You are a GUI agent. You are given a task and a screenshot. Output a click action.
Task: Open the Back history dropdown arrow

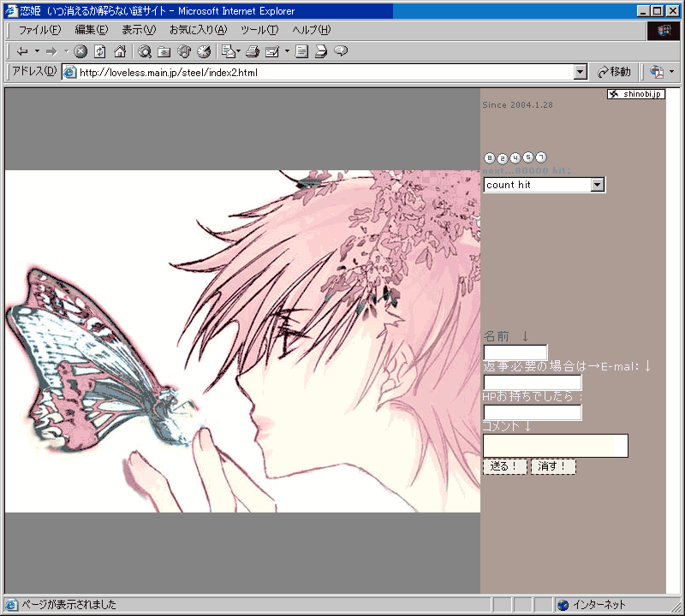pos(37,51)
